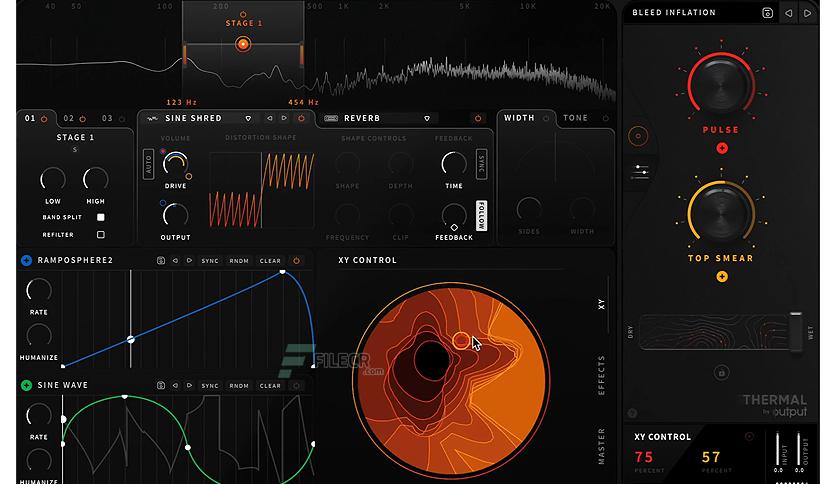Go to the next preset
Viewport: 836px width, 484px height.
(808, 13)
